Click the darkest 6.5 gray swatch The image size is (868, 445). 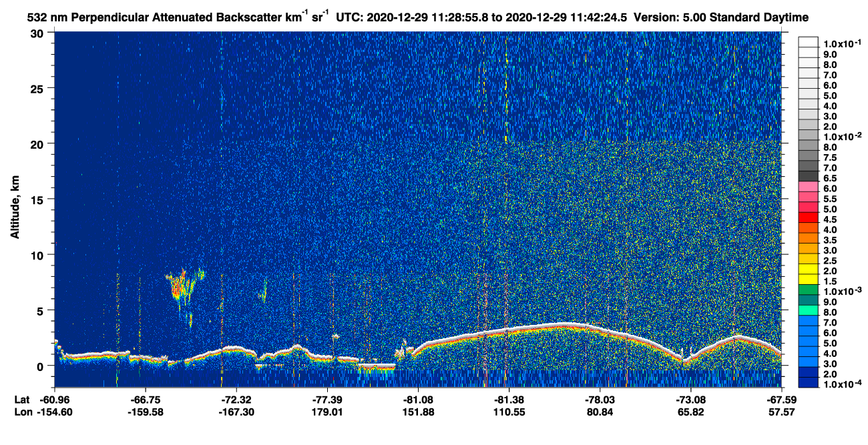[808, 177]
